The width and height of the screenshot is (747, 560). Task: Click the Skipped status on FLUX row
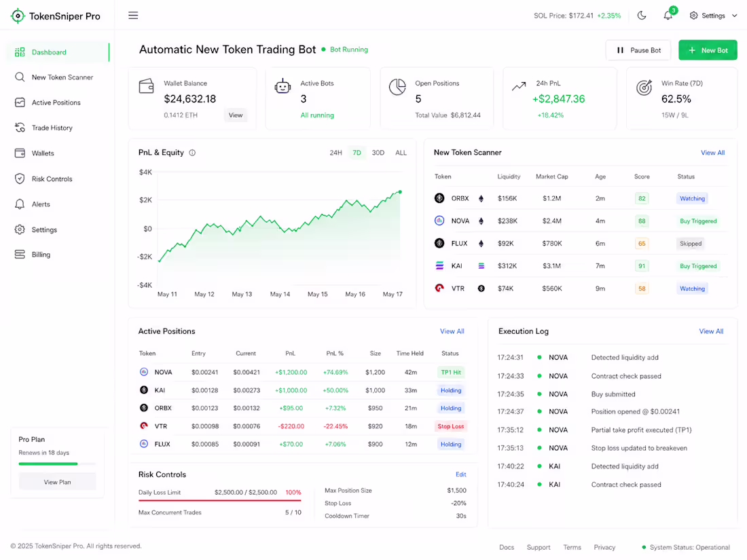coord(691,243)
